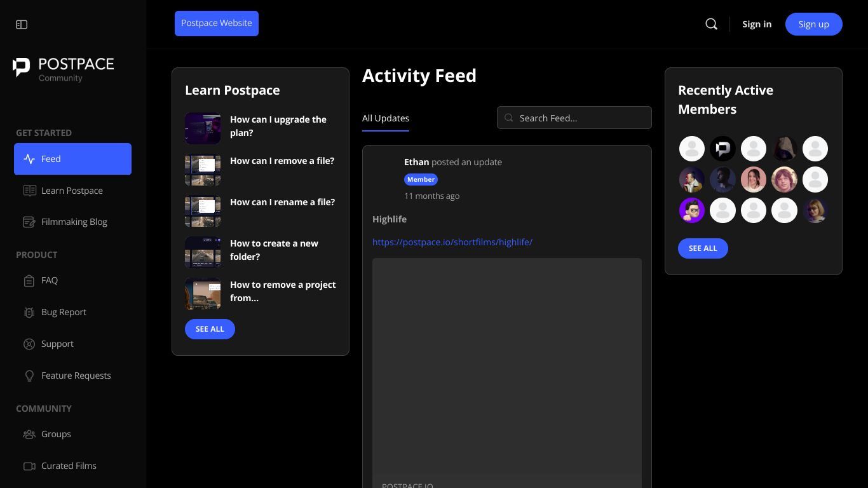Open last member avatar with glasses, bottom row

(815, 210)
